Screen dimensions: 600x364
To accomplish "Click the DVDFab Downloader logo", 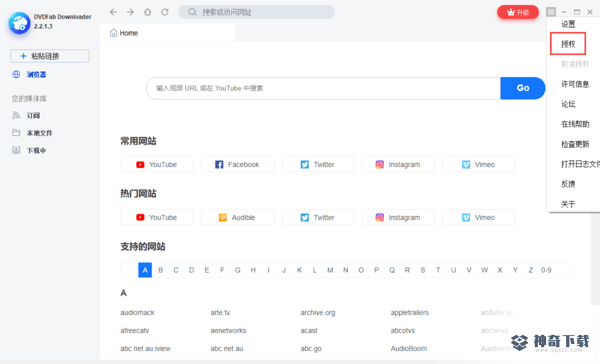I will [19, 23].
